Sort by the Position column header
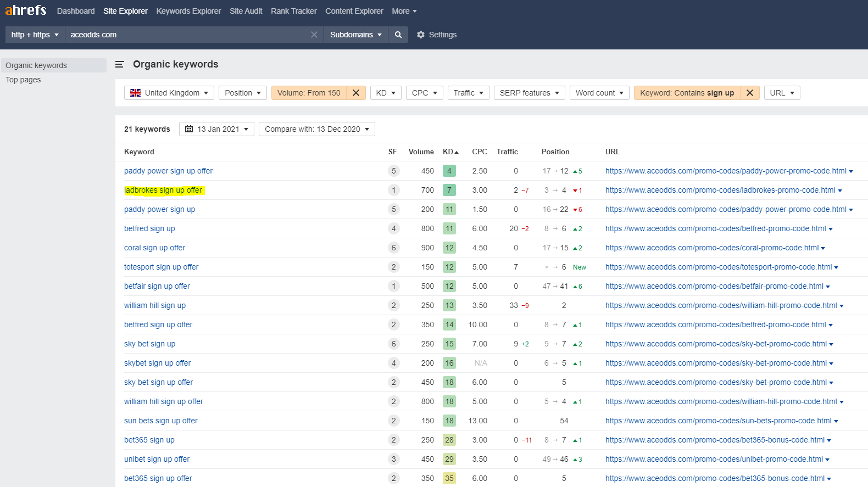This screenshot has height=487, width=868. point(555,152)
